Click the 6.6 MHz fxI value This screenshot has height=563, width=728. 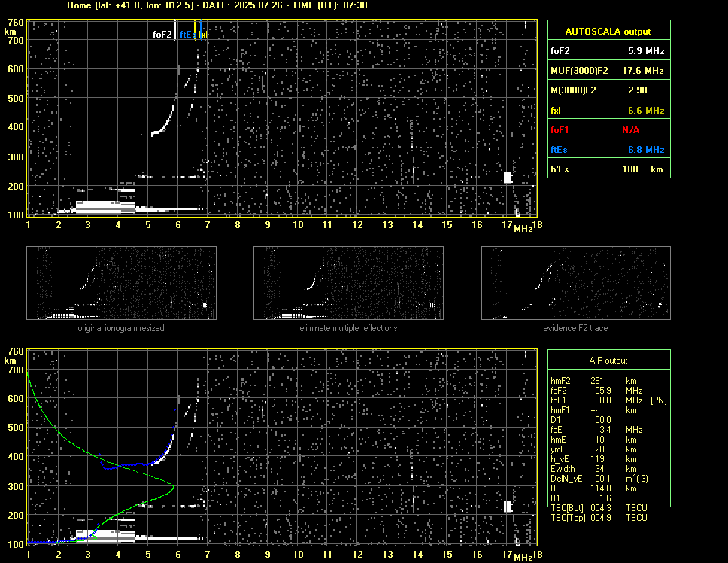pyautogui.click(x=646, y=111)
